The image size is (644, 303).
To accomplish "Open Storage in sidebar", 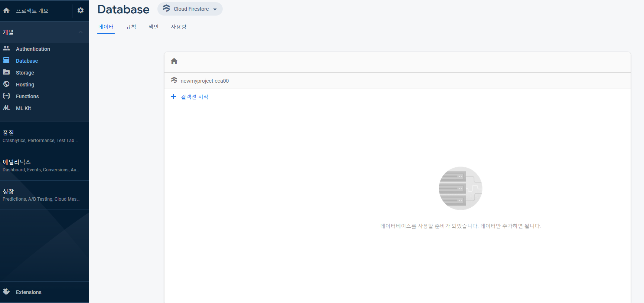I will coord(25,73).
